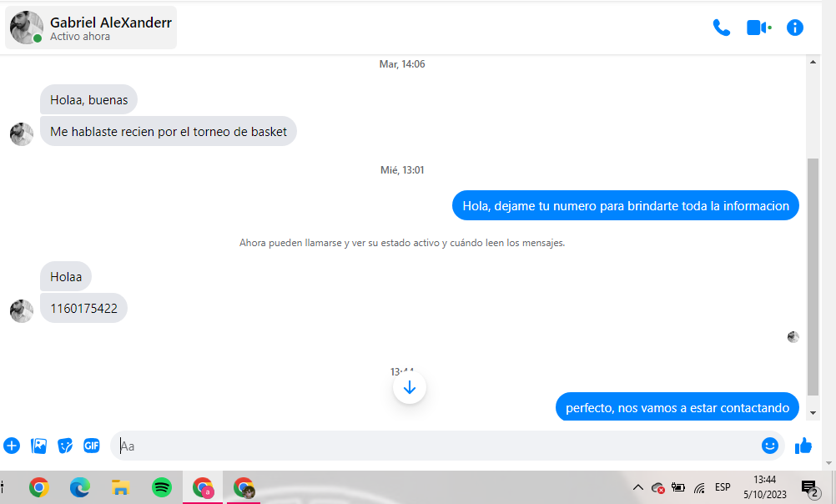Open the Windows notification center

(x=810, y=488)
